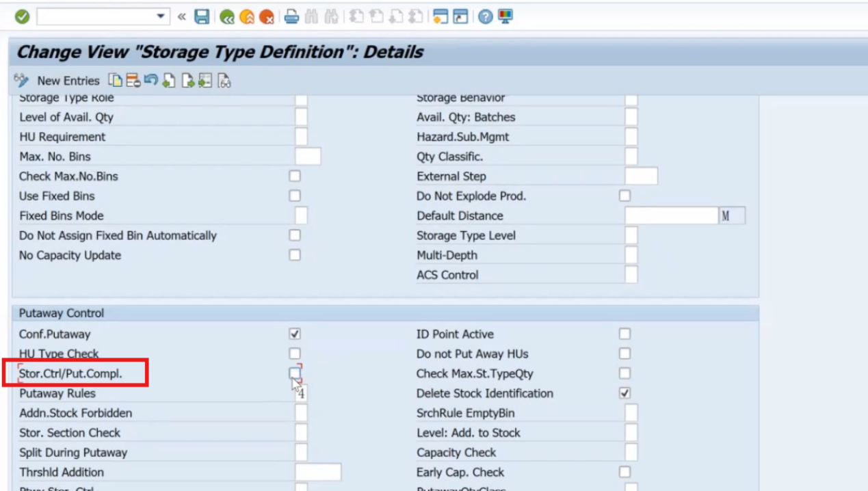
Task: Enable the Early Cap. Check checkbox
Action: pyautogui.click(x=624, y=472)
